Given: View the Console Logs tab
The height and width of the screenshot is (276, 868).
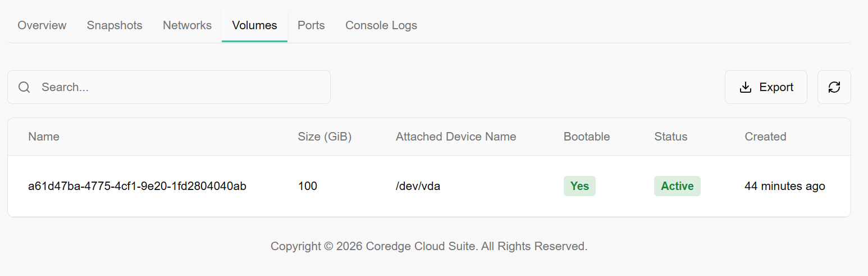Looking at the screenshot, I should click(381, 25).
